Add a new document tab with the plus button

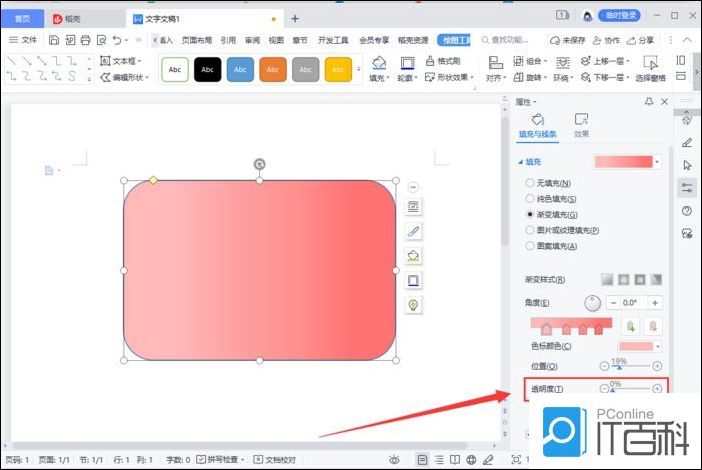click(295, 19)
